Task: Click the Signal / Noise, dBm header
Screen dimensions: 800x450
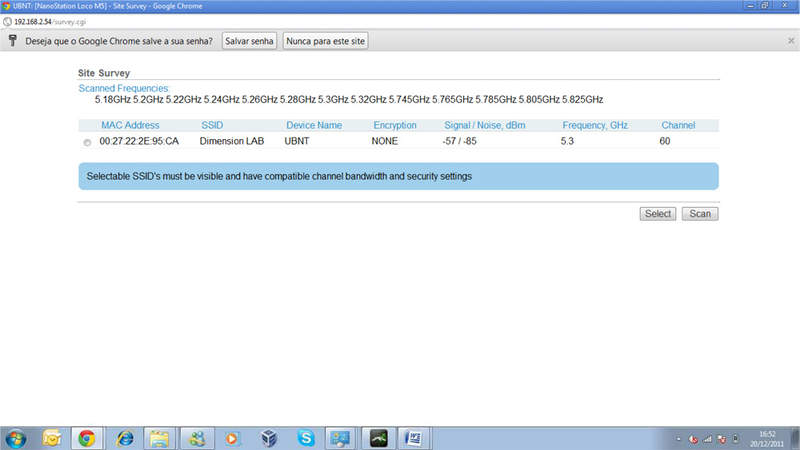Action: point(485,126)
